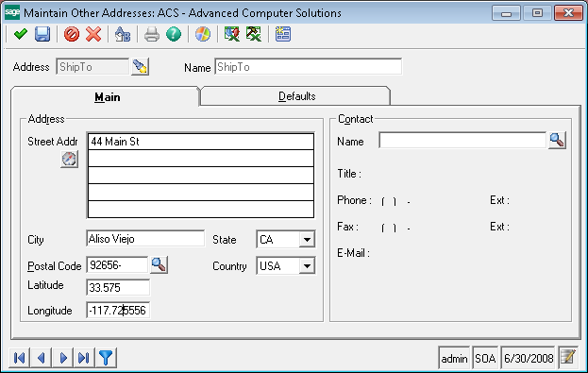Open Postal Code lookup magnifier

pos(159,265)
